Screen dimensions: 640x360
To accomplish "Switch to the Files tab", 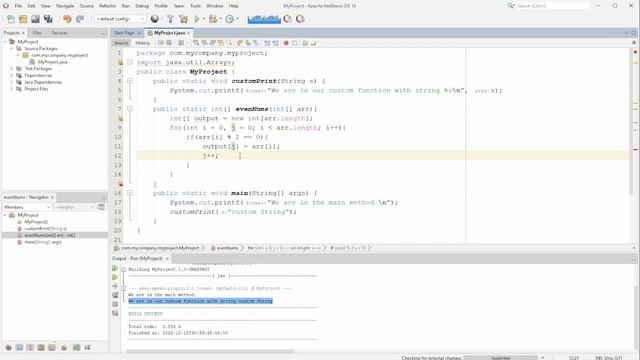I will (37, 33).
